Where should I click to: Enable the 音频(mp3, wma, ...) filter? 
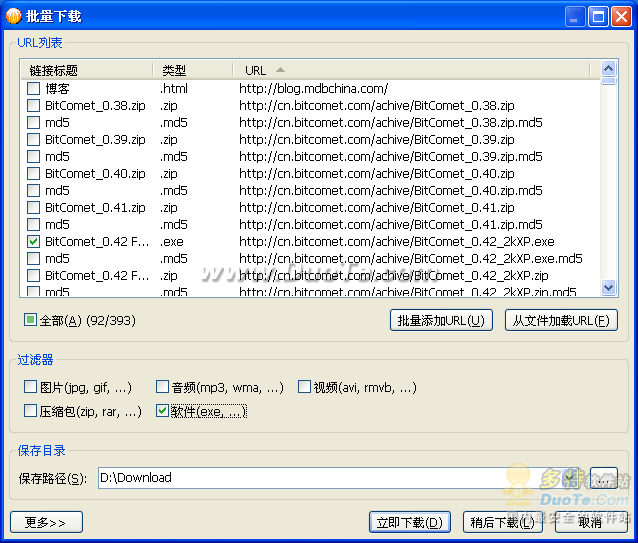162,387
